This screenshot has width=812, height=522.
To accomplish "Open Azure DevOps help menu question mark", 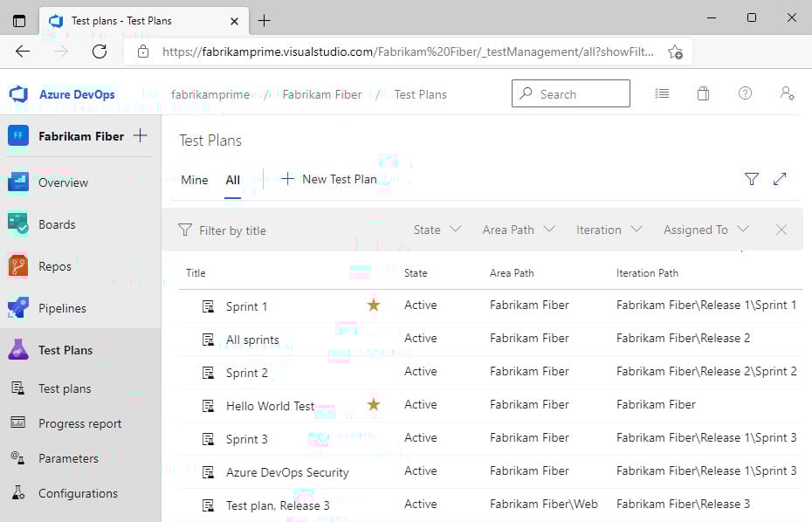I will coord(745,93).
